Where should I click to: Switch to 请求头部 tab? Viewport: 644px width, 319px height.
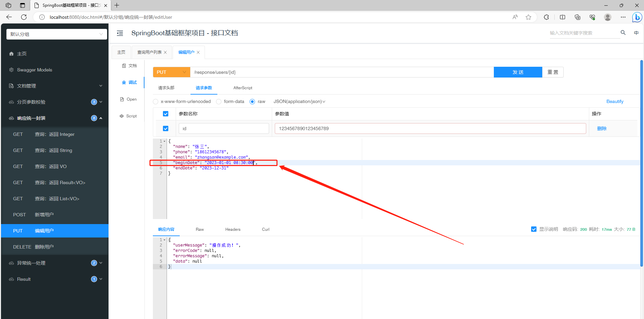point(166,88)
